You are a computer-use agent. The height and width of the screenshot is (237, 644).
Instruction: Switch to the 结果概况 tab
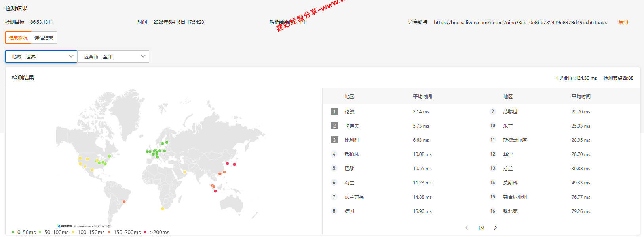(18, 38)
